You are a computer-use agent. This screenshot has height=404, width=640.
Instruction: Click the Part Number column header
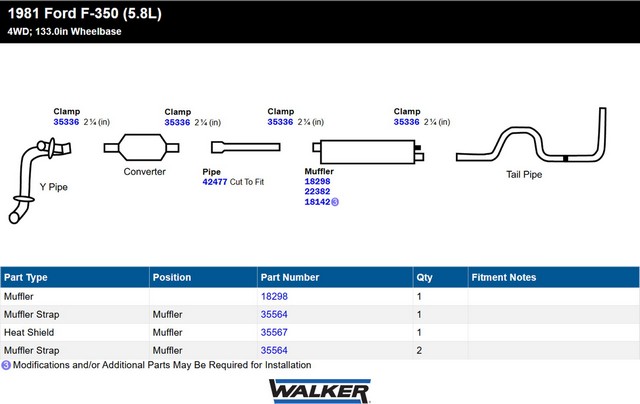click(335, 277)
